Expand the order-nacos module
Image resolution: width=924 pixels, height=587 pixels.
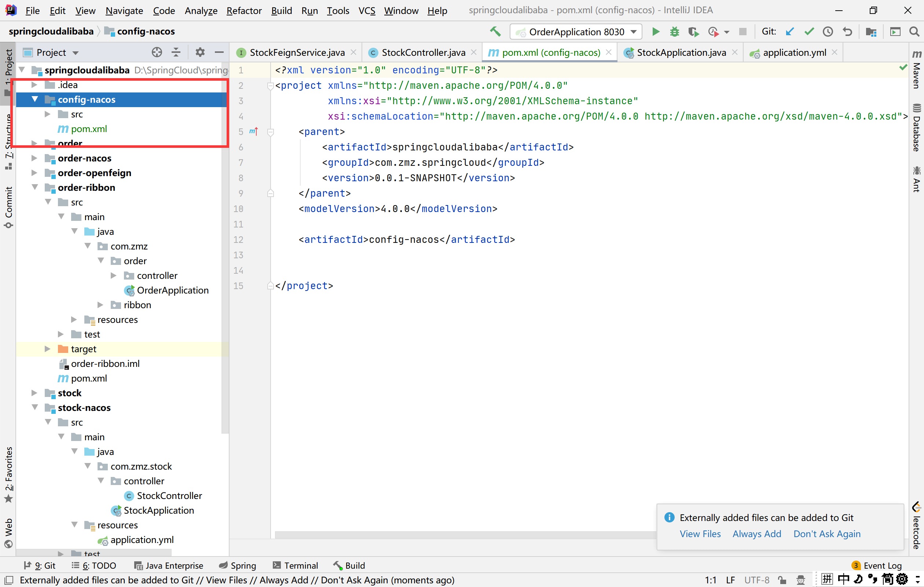coord(34,158)
